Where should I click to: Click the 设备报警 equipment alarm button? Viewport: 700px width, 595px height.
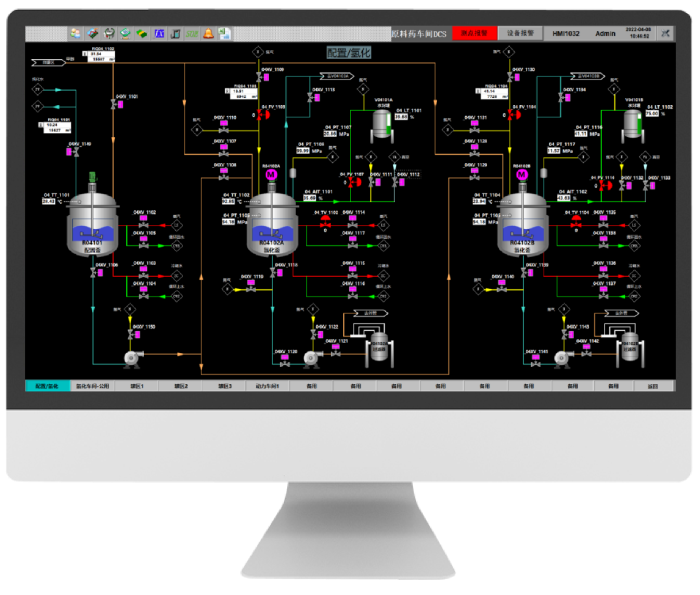(x=521, y=33)
